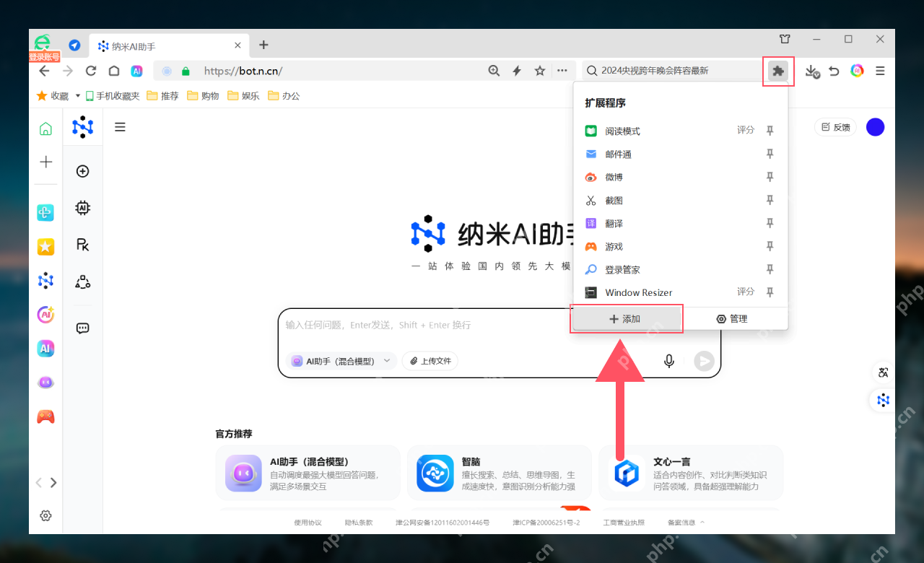
Task: Click the back navigation arrow
Action: 44,71
